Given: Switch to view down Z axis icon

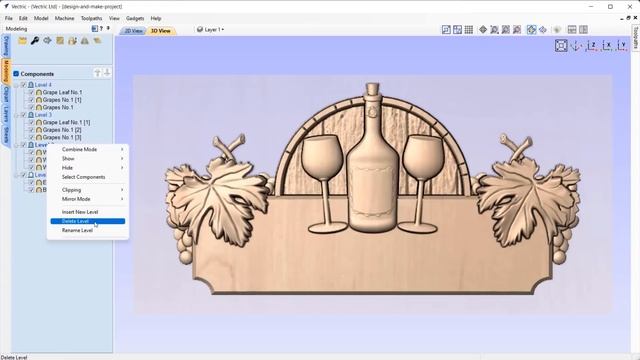Looking at the screenshot, I should (592, 46).
